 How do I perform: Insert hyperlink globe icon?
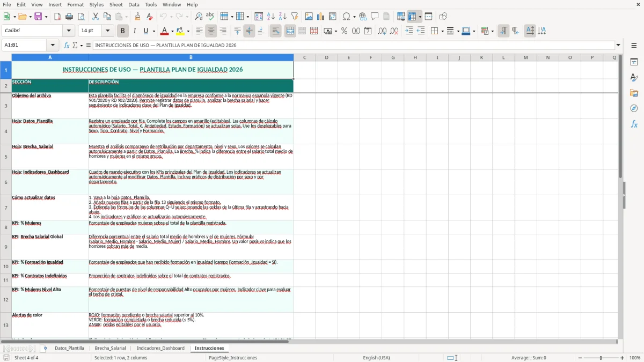363,17
